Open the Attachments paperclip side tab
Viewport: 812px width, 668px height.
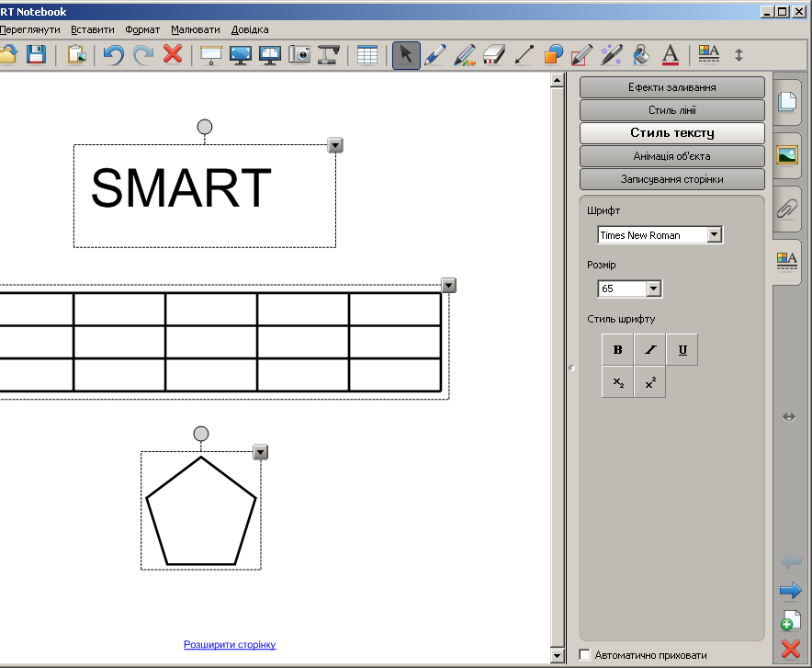(787, 209)
